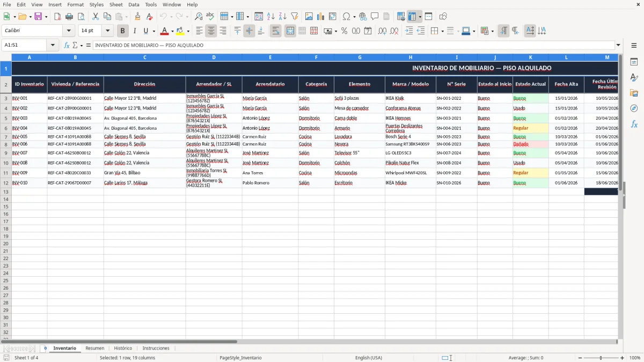Insert a comment

click(375, 17)
